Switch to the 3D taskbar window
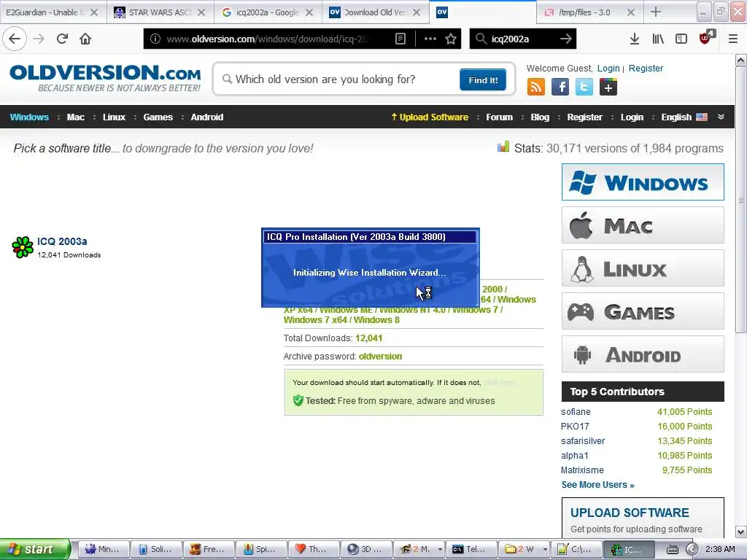Image resolution: width=747 pixels, height=560 pixels. point(367,550)
